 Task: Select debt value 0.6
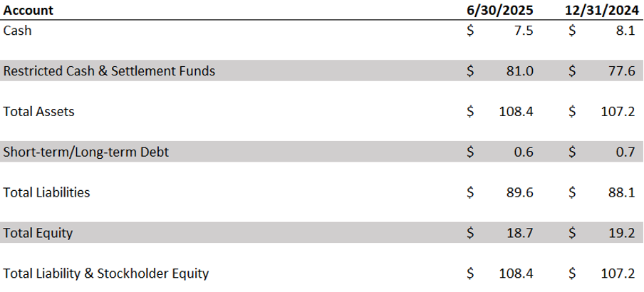click(x=524, y=152)
